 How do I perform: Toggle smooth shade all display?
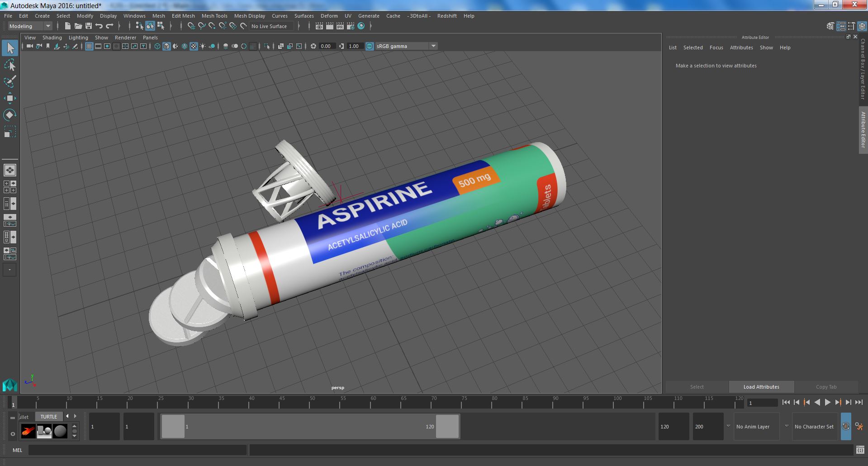pyautogui.click(x=166, y=46)
